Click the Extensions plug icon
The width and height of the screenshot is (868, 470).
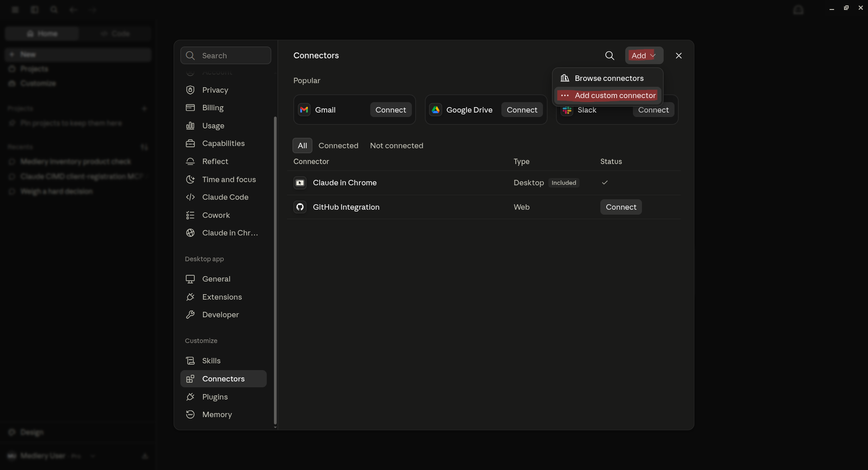[x=190, y=297]
